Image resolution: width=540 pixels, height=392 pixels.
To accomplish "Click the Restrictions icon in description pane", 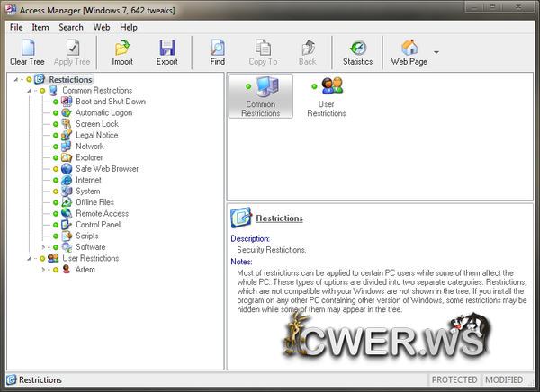I will 240,218.
